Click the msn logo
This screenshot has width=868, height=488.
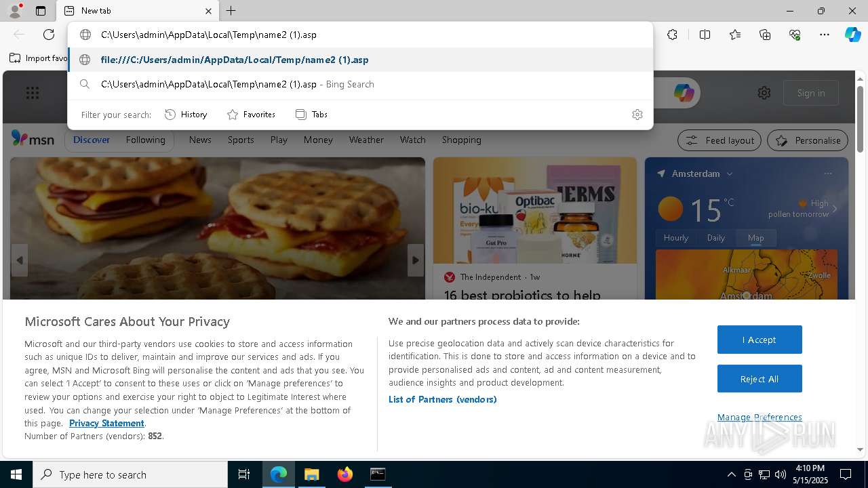click(x=33, y=139)
